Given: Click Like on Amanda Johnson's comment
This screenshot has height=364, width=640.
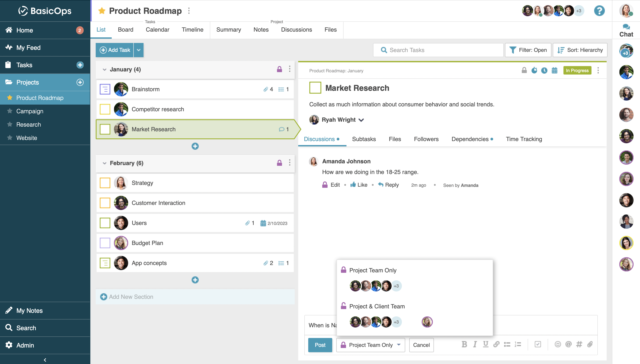Looking at the screenshot, I should click(359, 185).
